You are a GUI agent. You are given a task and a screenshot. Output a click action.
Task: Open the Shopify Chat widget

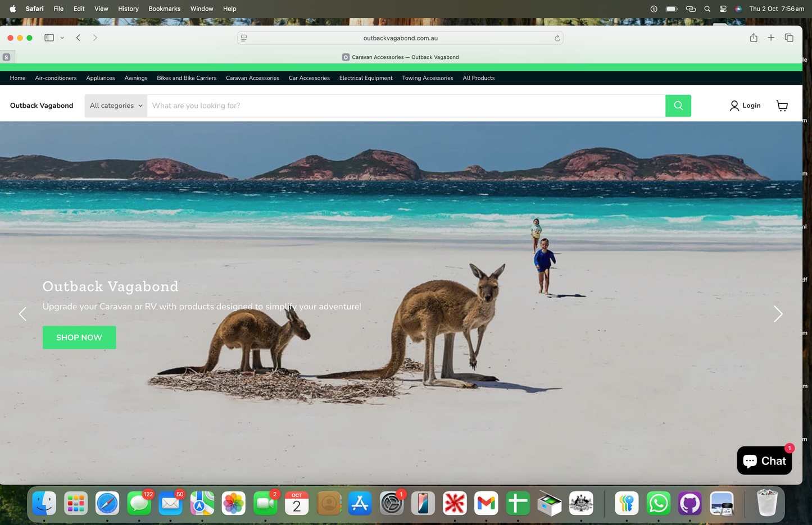point(764,460)
